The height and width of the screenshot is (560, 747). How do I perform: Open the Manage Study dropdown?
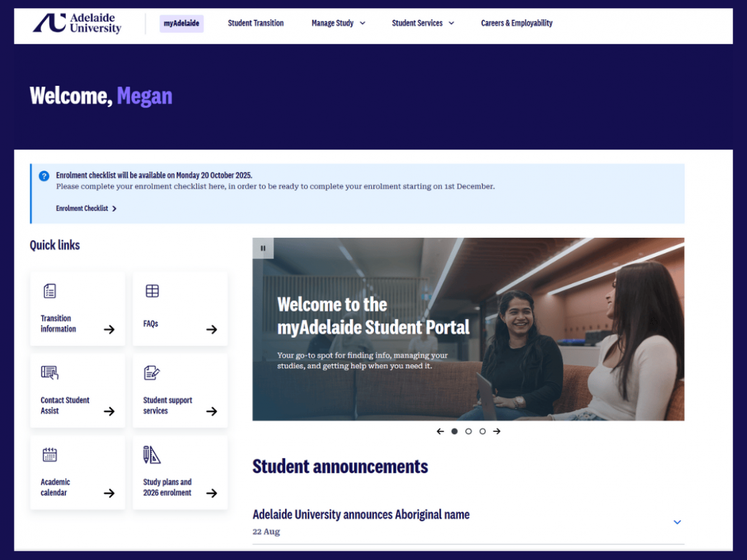pos(338,23)
